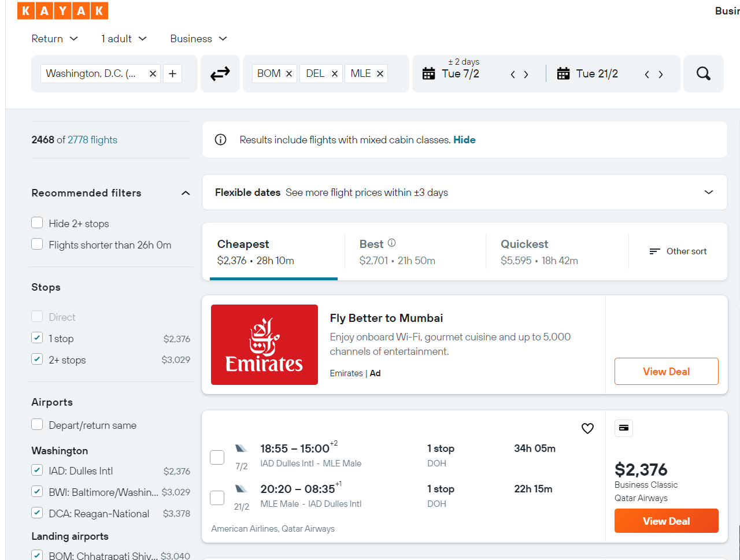Open the Business cabin class dropdown
Image resolution: width=740 pixels, height=560 pixels.
point(198,39)
